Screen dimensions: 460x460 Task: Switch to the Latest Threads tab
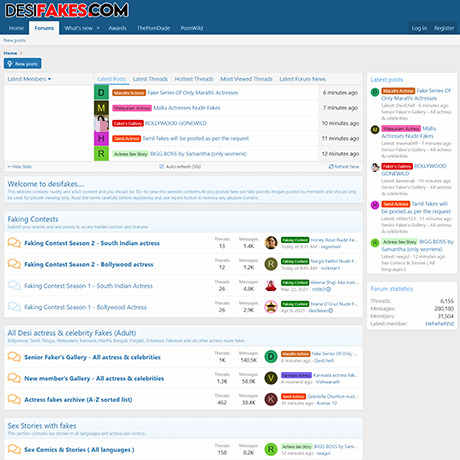(150, 79)
